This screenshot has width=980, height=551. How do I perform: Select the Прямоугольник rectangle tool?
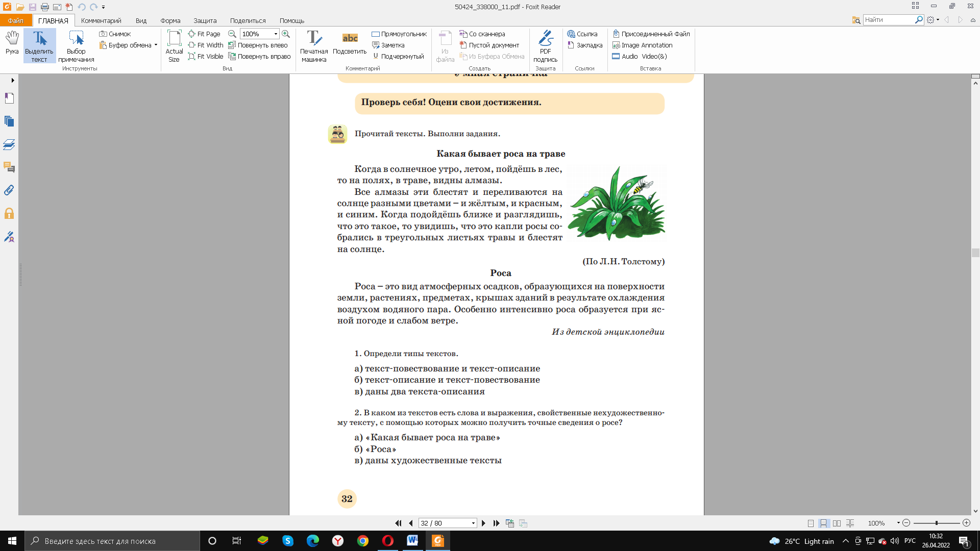point(399,34)
